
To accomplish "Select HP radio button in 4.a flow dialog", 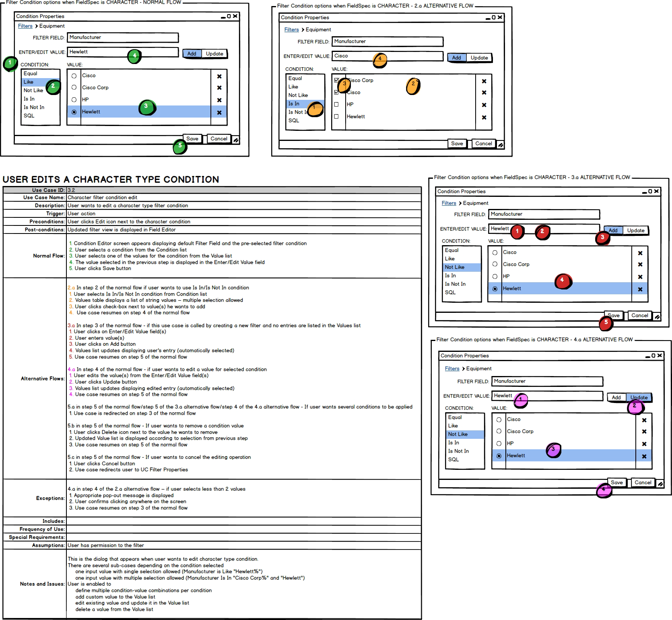I will pos(499,443).
